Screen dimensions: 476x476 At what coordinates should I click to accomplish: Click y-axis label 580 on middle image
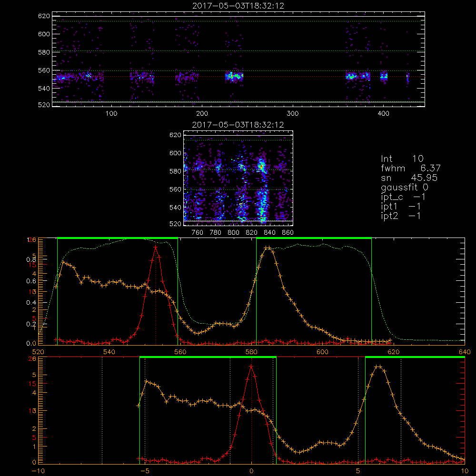tap(176, 171)
